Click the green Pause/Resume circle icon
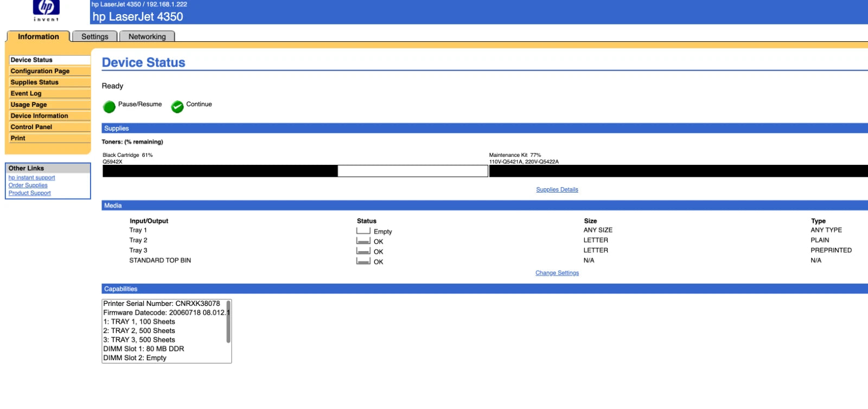Viewport: 868px width, 409px height. (x=109, y=107)
